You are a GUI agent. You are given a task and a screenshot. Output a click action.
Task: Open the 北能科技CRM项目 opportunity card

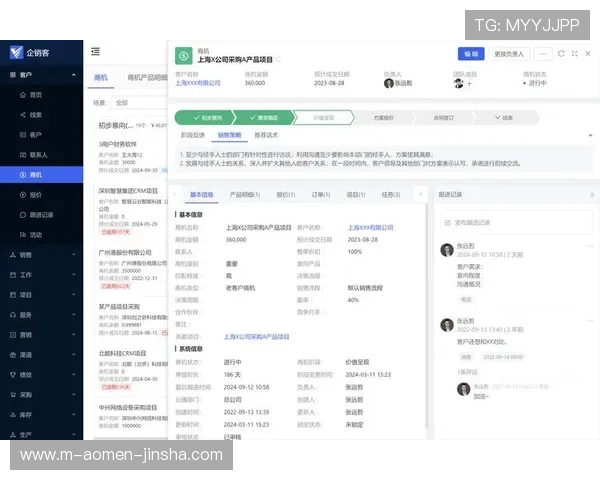click(x=131, y=371)
